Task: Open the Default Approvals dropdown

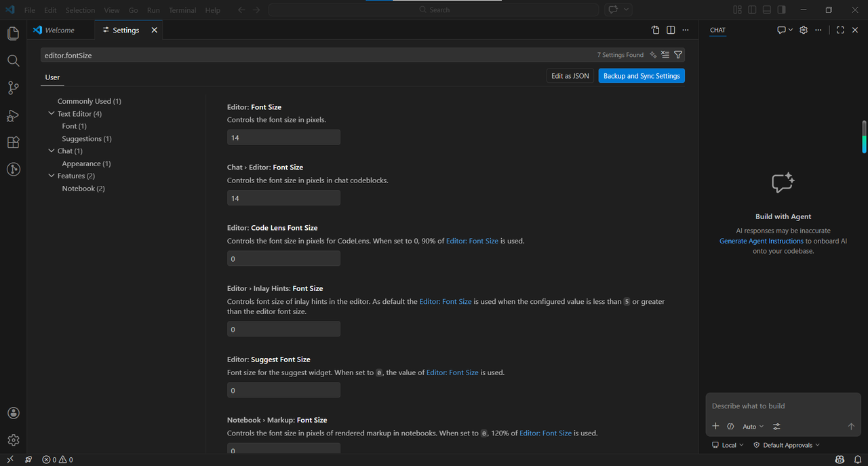Action: click(786, 445)
